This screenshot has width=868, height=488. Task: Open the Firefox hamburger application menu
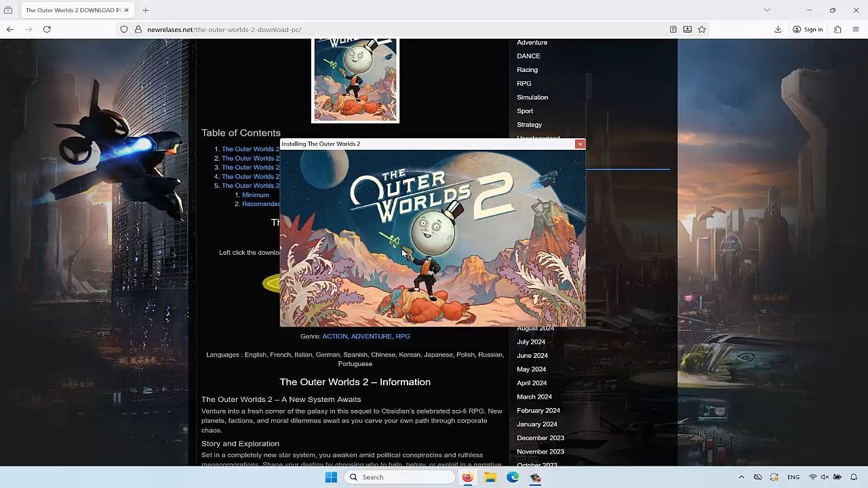click(855, 29)
